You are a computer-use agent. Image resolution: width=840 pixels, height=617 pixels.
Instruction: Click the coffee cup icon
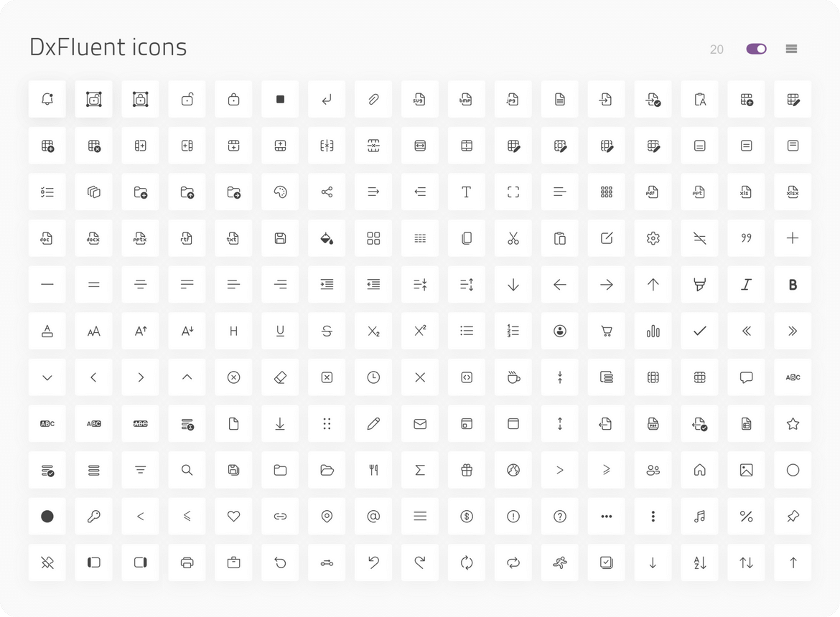[513, 377]
